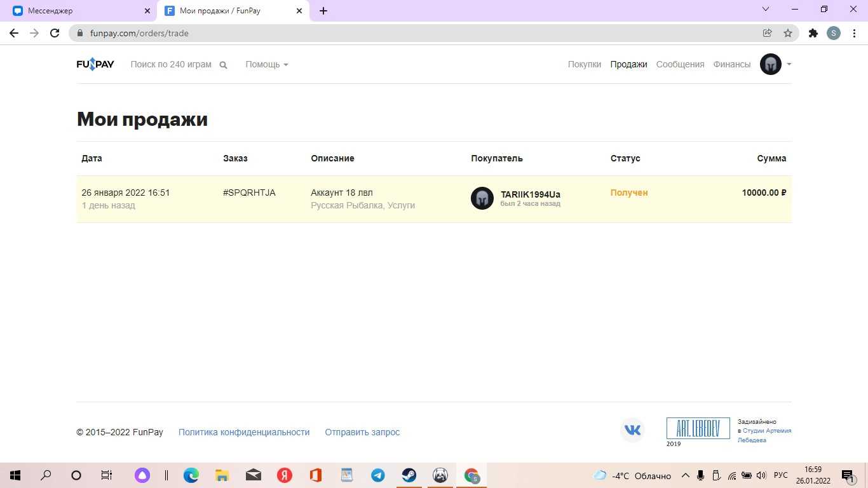Click Отправить запрос link
This screenshot has width=868, height=488.
362,432
